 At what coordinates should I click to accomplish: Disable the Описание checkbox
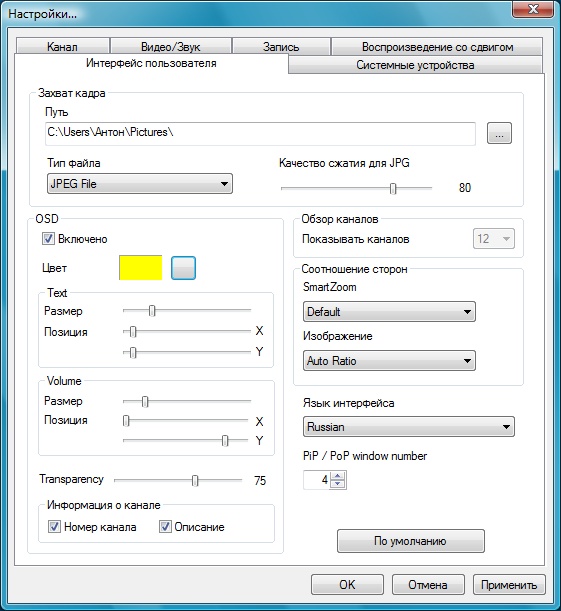[x=165, y=527]
